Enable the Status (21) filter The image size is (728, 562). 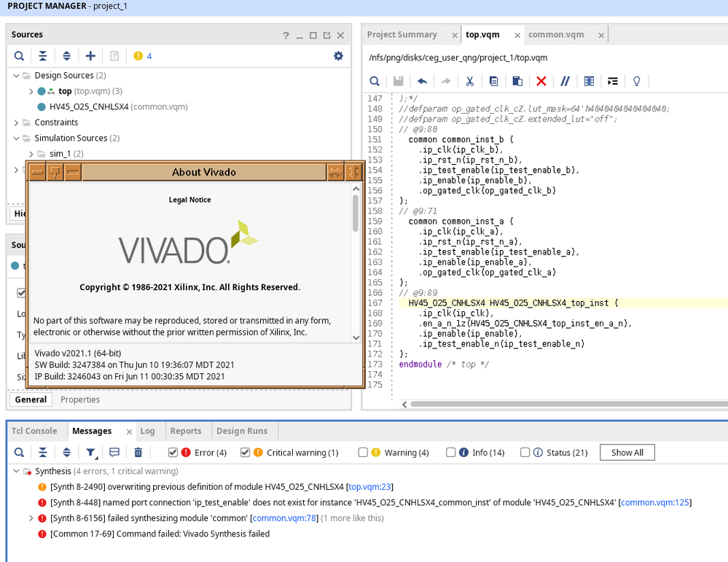pyautogui.click(x=525, y=453)
